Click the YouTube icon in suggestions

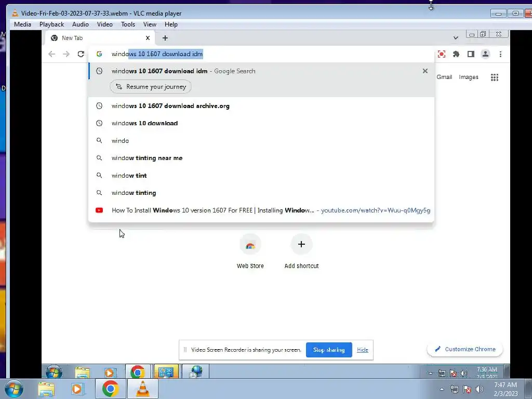pos(99,210)
